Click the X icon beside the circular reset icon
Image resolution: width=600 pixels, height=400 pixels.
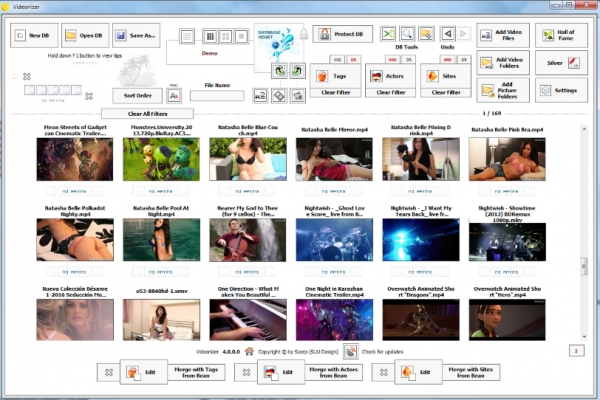pyautogui.click(x=27, y=77)
